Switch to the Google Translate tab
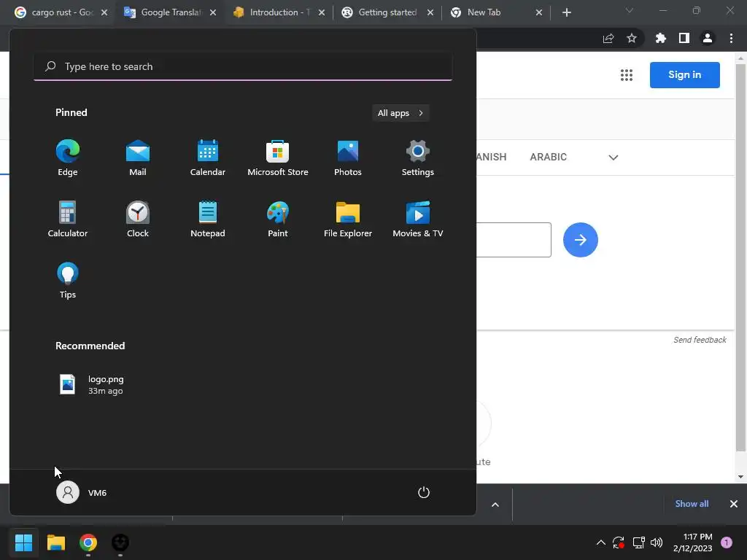Viewport: 747px width, 560px height. pyautogui.click(x=170, y=12)
